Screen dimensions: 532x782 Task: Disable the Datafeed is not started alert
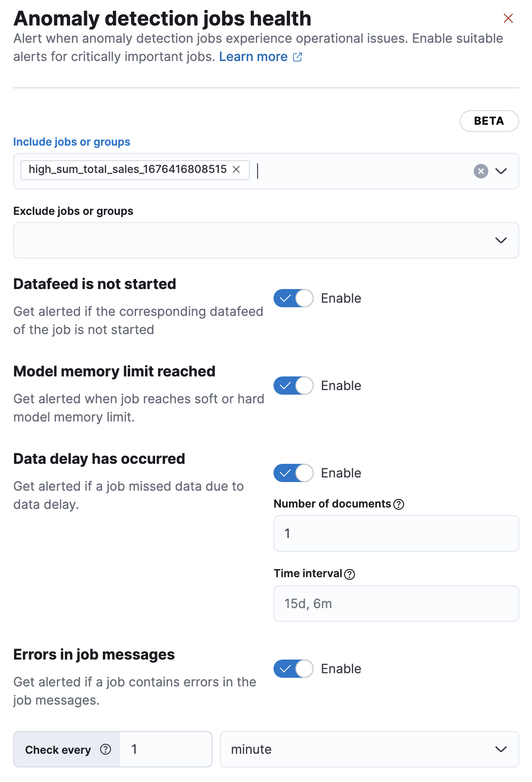point(293,299)
